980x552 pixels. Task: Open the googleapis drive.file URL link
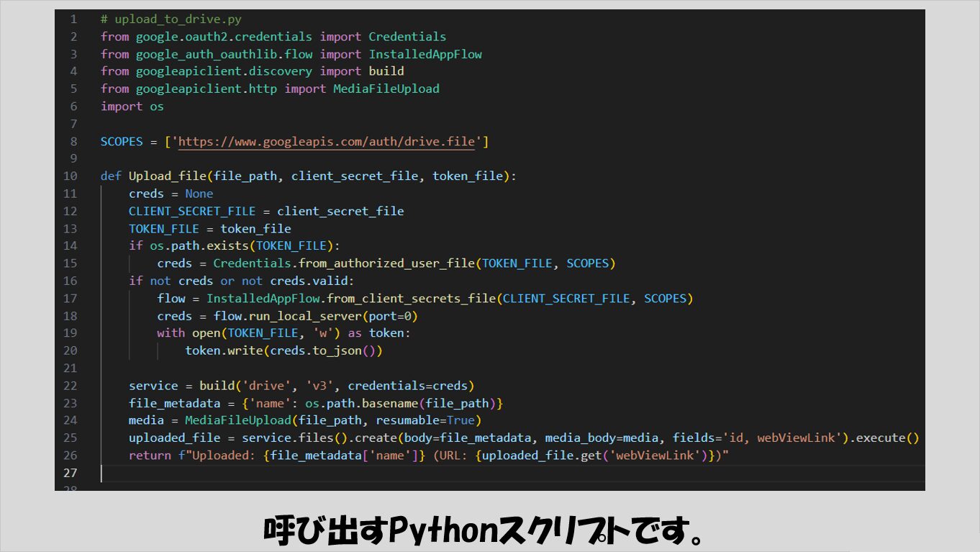pyautogui.click(x=327, y=142)
